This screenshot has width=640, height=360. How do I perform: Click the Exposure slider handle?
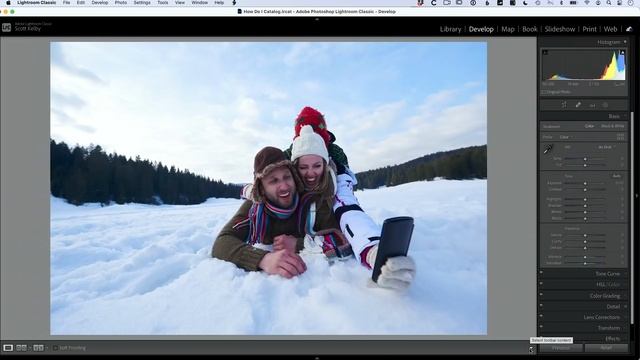click(585, 184)
